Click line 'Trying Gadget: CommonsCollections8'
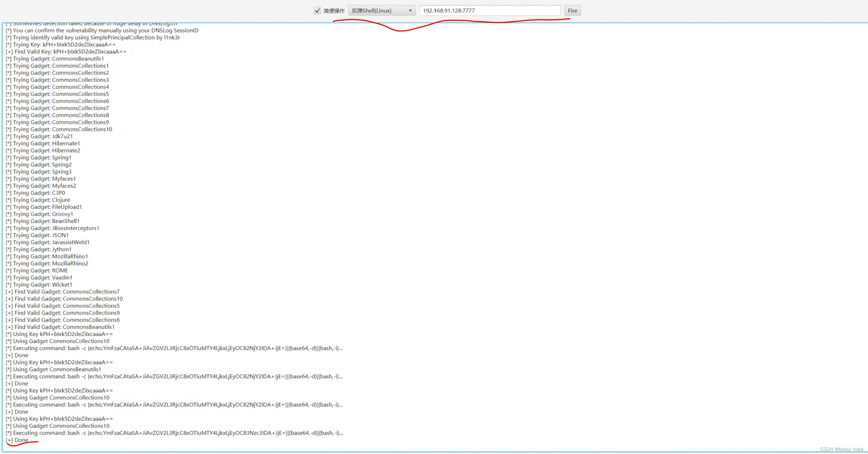868x454 pixels. pyautogui.click(x=57, y=115)
